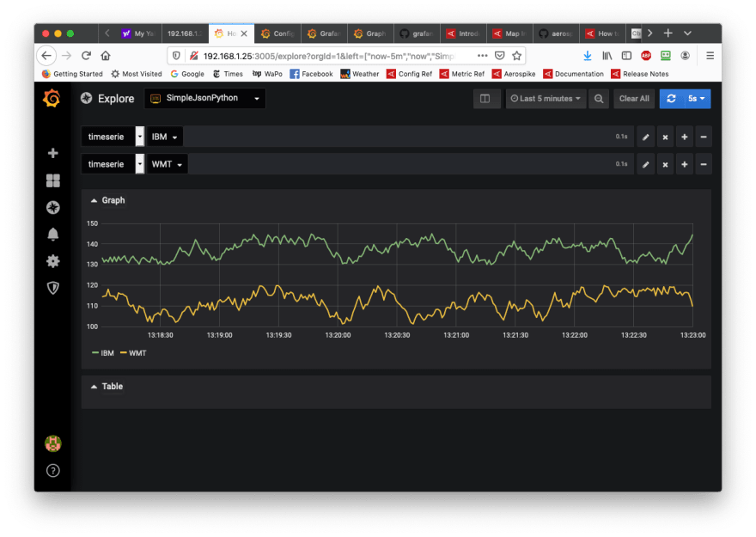The image size is (756, 537).
Task: Open the Aerospike bookmark
Action: click(514, 74)
